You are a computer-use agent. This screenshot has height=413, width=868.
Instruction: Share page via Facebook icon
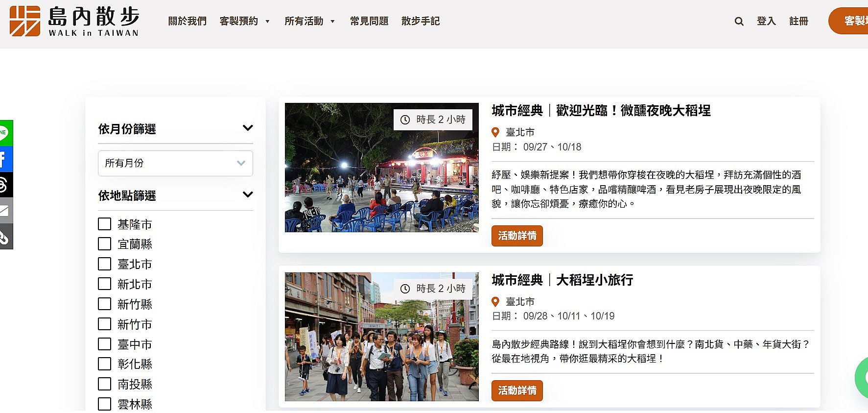pyautogui.click(x=5, y=159)
